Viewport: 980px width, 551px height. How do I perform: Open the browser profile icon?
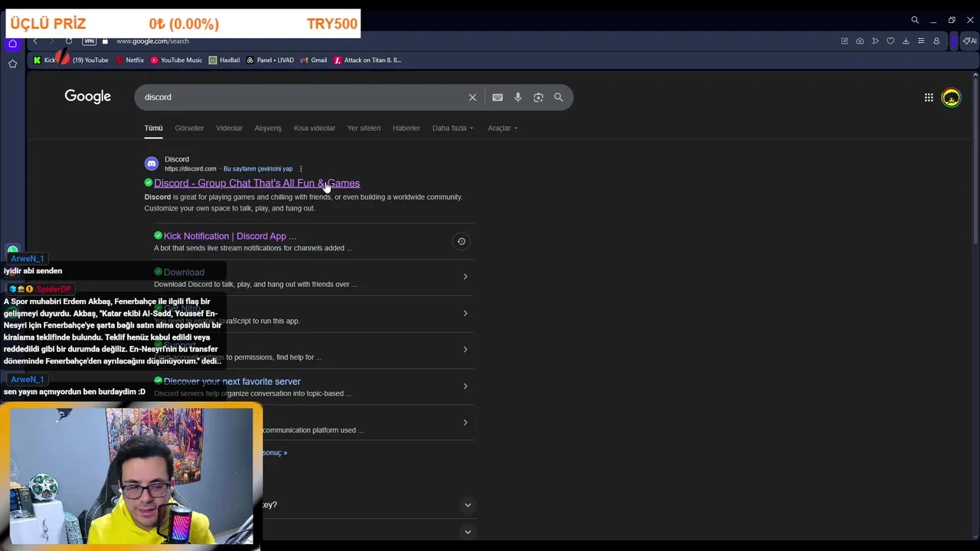pyautogui.click(x=936, y=41)
